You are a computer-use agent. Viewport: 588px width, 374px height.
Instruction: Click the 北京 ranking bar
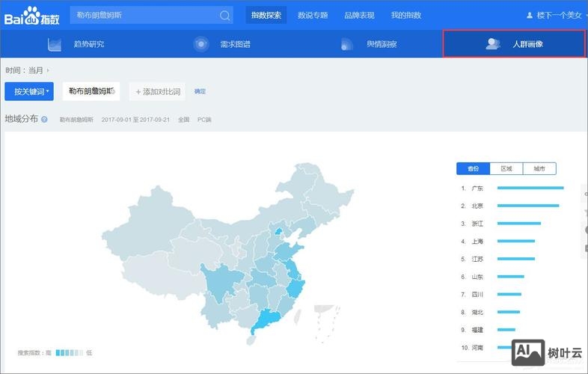(528, 206)
